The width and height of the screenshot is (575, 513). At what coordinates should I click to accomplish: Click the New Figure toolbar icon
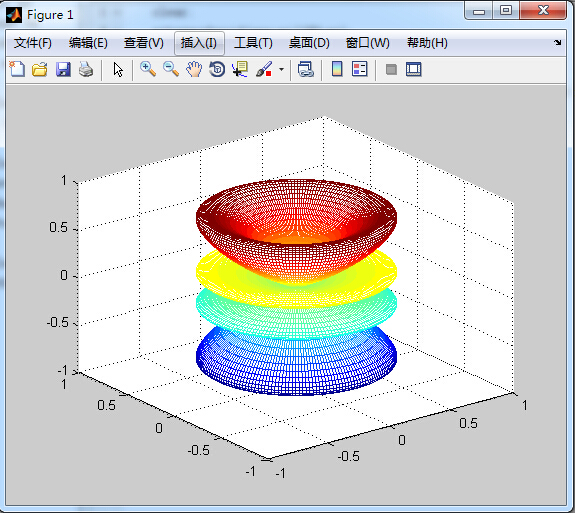point(17,69)
